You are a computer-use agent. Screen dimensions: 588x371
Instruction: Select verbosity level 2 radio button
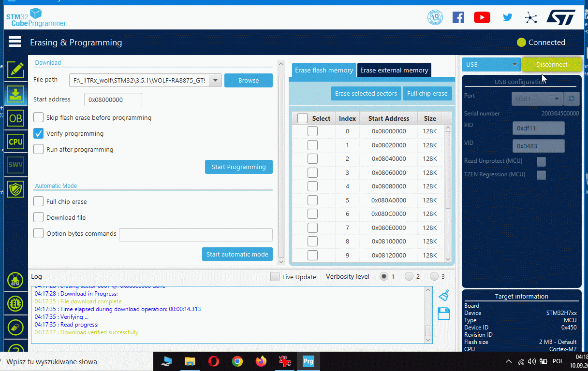tap(409, 276)
